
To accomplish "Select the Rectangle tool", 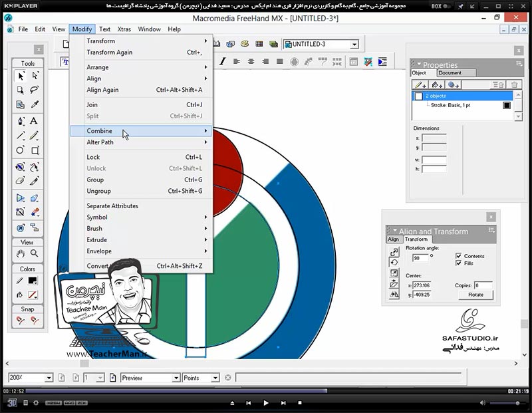I will pos(35,150).
